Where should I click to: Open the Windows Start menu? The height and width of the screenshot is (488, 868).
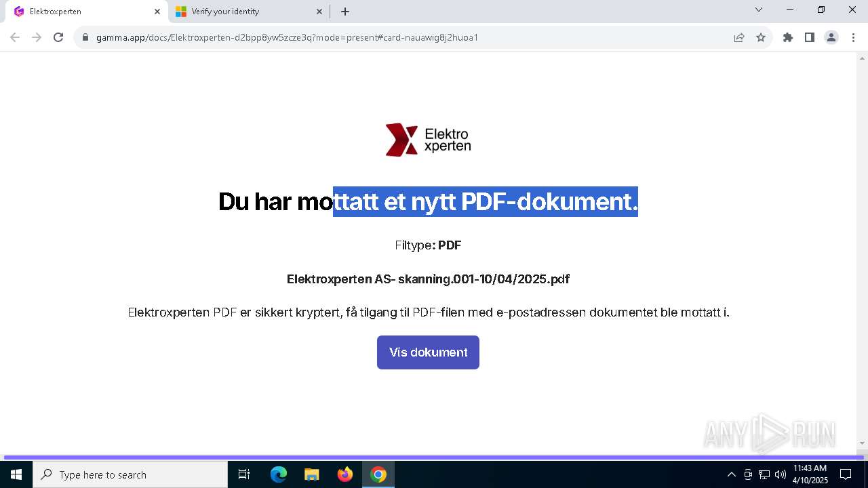pos(16,474)
